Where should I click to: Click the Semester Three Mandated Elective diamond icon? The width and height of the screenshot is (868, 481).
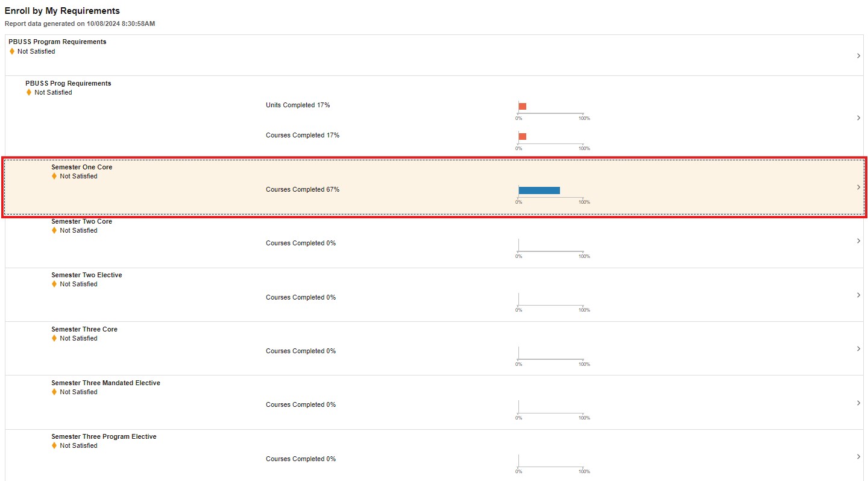coord(54,392)
